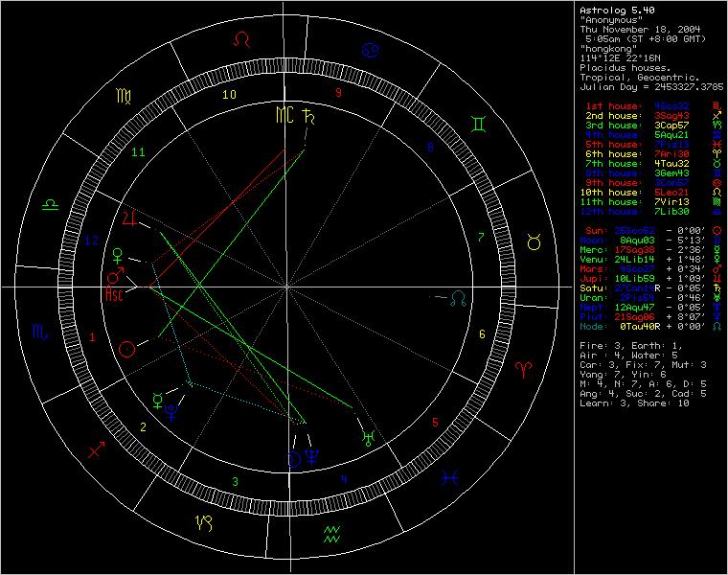Viewport: 728px width, 575px height.
Task: Select house number 5 on the wheel
Action: tap(435, 423)
